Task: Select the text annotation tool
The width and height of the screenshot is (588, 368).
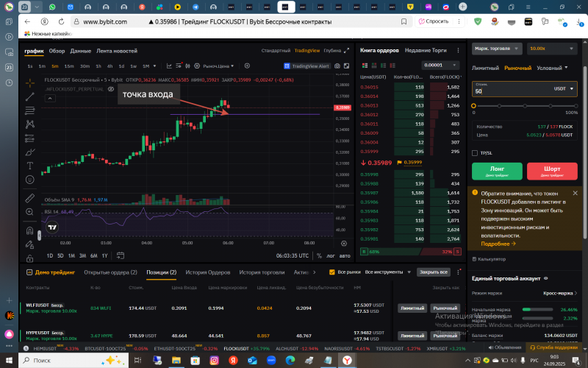Action: 30,166
